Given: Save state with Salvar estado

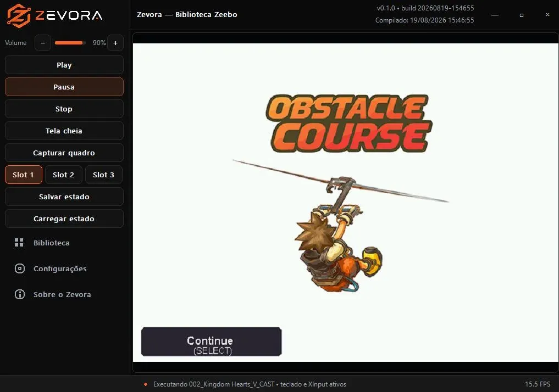Looking at the screenshot, I should coord(64,197).
